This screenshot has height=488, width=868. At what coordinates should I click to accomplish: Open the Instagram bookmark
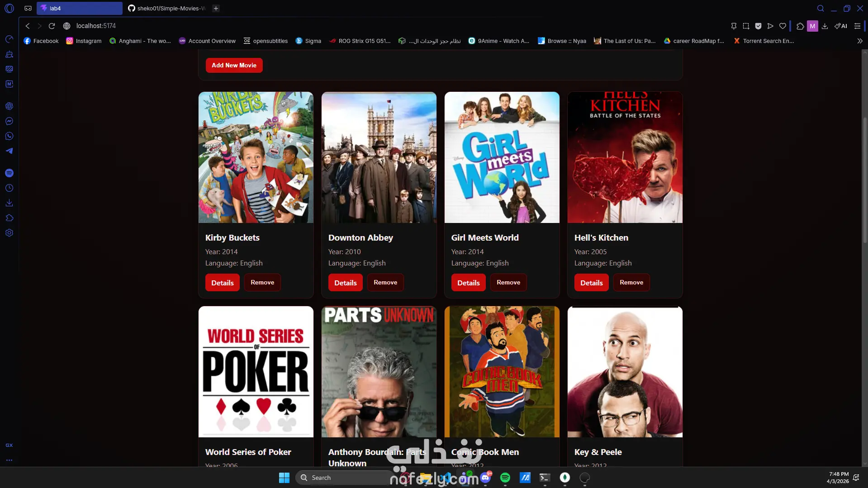84,41
